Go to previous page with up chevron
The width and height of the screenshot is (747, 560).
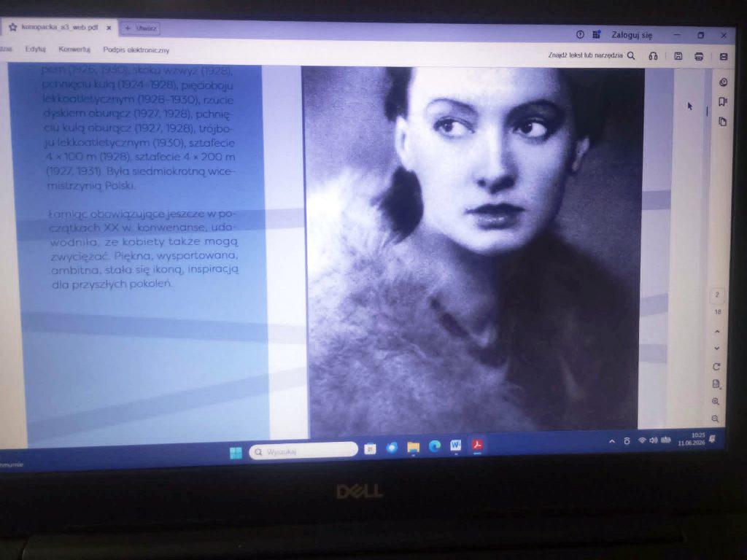pos(717,332)
